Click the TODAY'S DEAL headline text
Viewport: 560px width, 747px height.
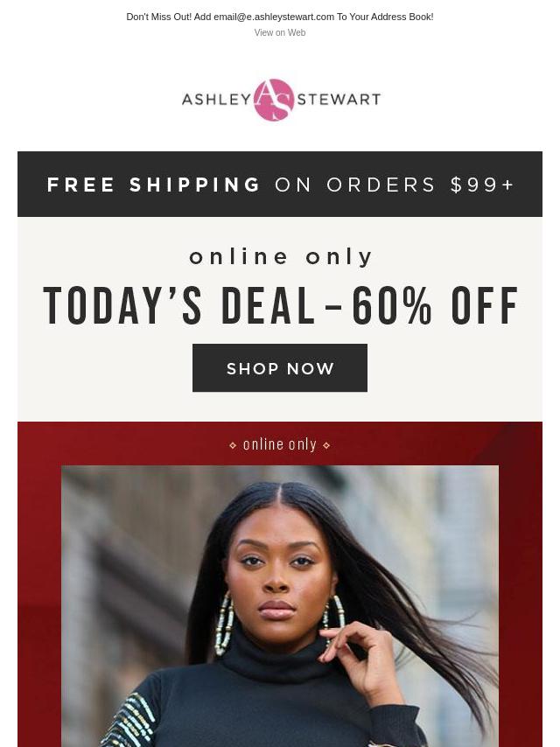178,306
